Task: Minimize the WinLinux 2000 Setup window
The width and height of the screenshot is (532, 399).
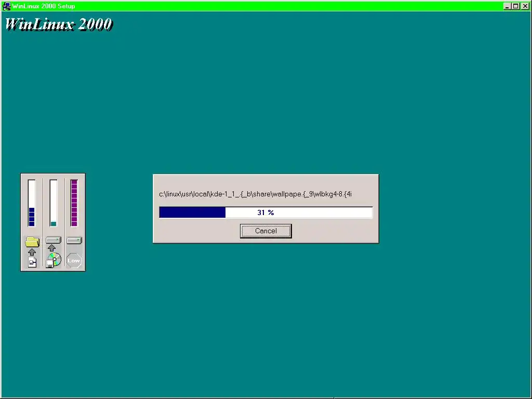Action: tap(507, 6)
